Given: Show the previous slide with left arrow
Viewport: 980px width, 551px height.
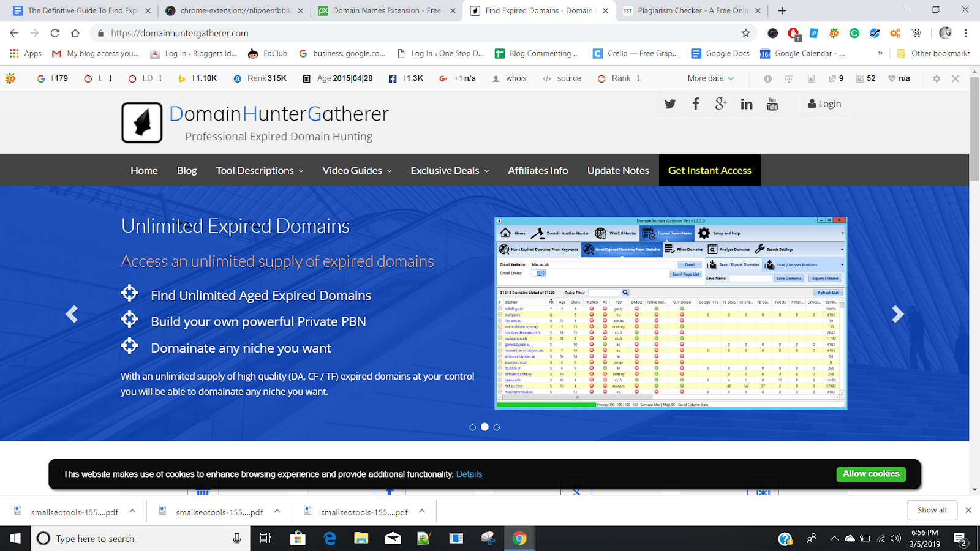Looking at the screenshot, I should click(x=72, y=314).
